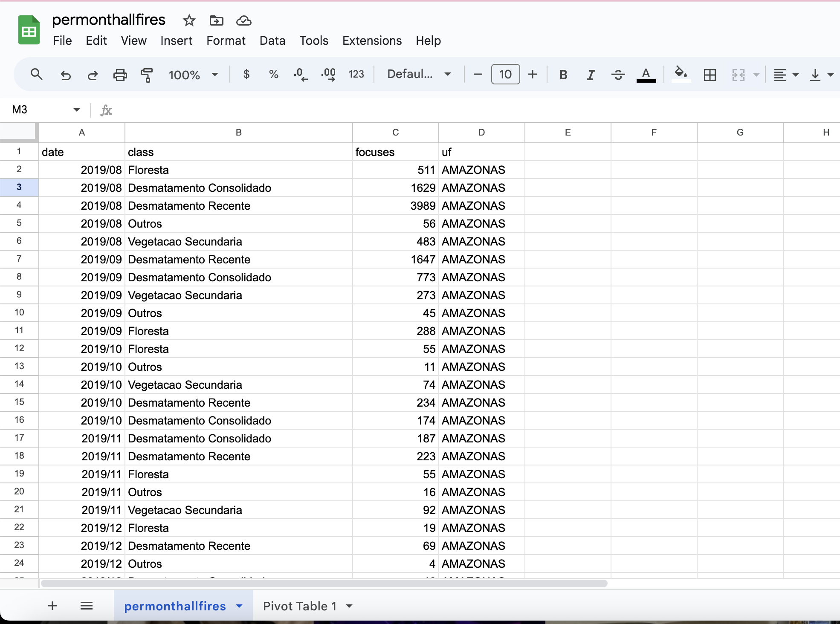Expand the merge cells options arrow

pos(756,75)
